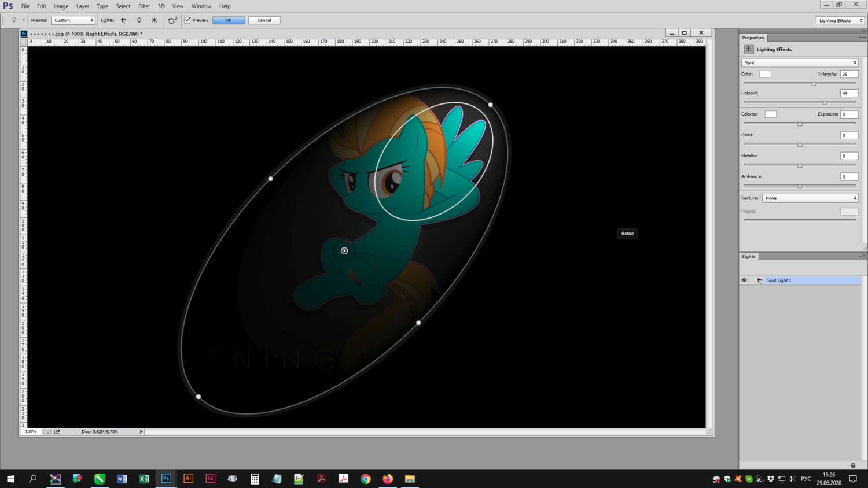The height and width of the screenshot is (488, 868).
Task: Open the Lights panel flyout menu
Action: (862, 256)
